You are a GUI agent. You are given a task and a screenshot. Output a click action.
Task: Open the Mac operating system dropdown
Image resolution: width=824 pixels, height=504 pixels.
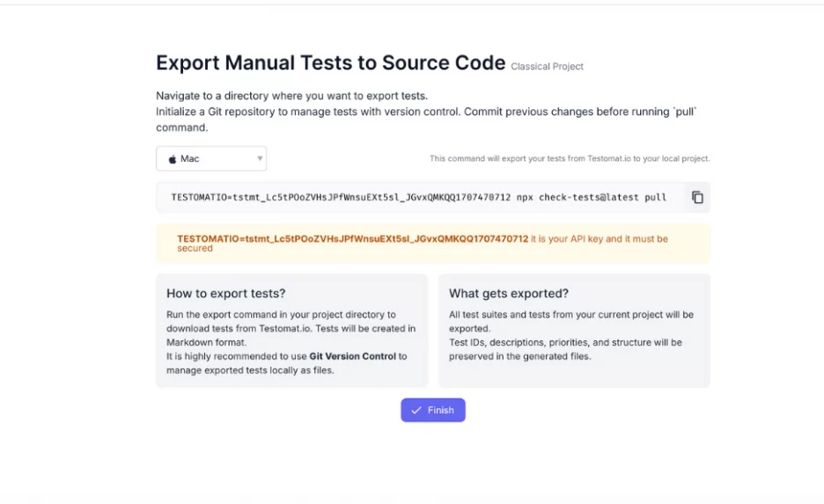tap(211, 159)
